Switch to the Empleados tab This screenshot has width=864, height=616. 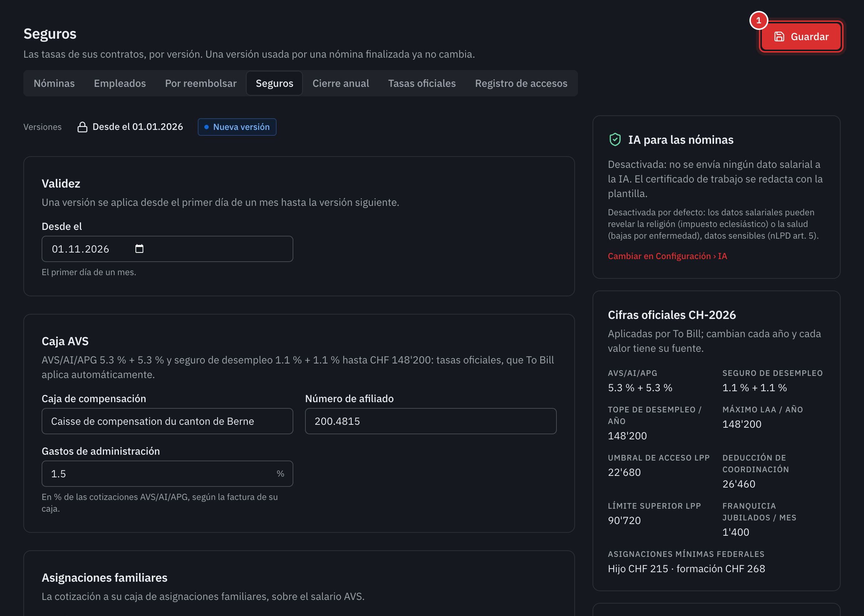tap(120, 83)
